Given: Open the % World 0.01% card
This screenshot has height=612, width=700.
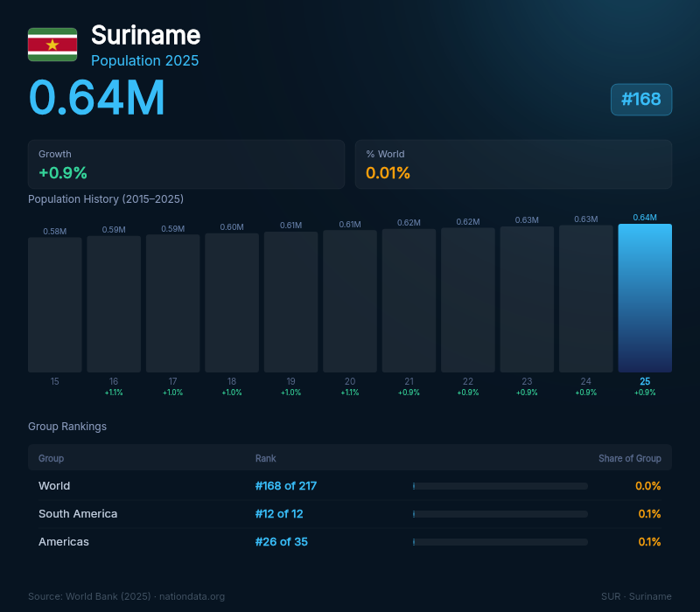Looking at the screenshot, I should point(514,164).
